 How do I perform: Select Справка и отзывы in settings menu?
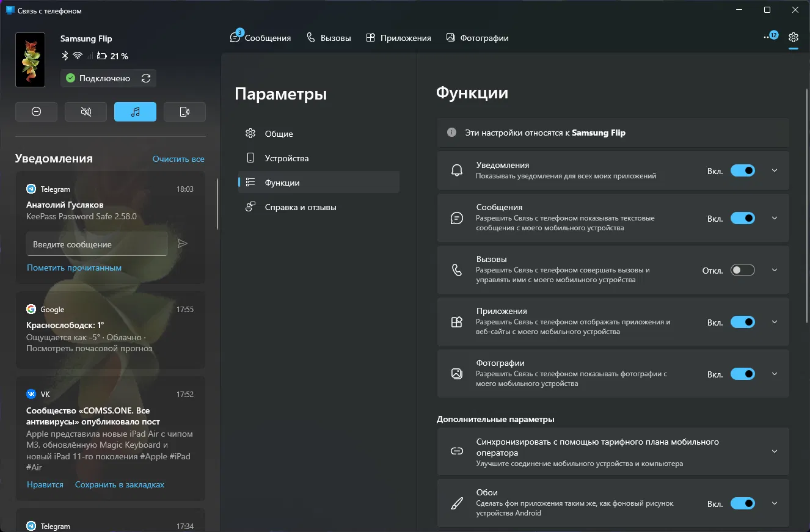point(318,207)
